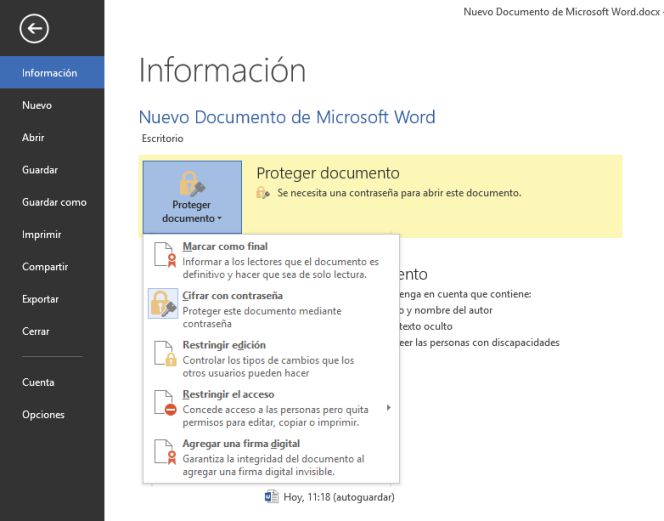Select Restringir el acceso menu entry
Viewport: 664px width, 521px height.
coord(271,408)
